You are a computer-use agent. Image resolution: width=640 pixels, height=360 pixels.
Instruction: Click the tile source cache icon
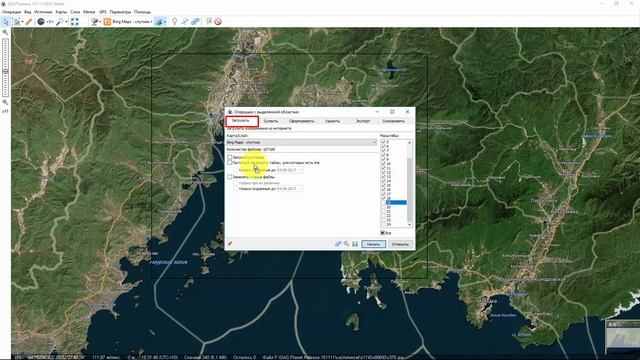[x=94, y=22]
